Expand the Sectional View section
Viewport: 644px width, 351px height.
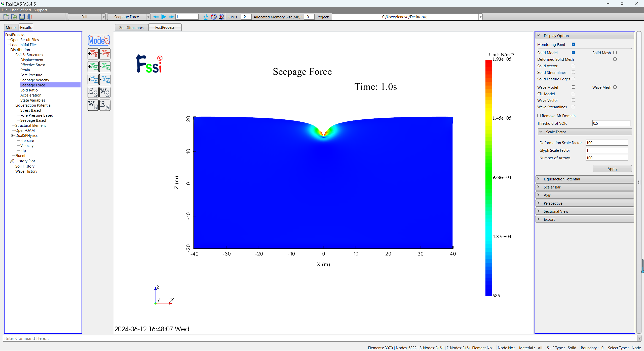[x=585, y=211]
